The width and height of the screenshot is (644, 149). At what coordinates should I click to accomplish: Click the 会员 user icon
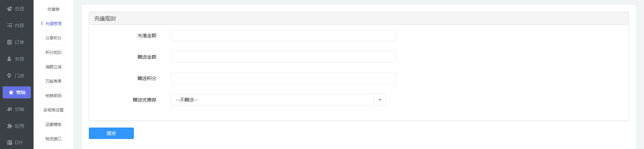click(x=9, y=59)
